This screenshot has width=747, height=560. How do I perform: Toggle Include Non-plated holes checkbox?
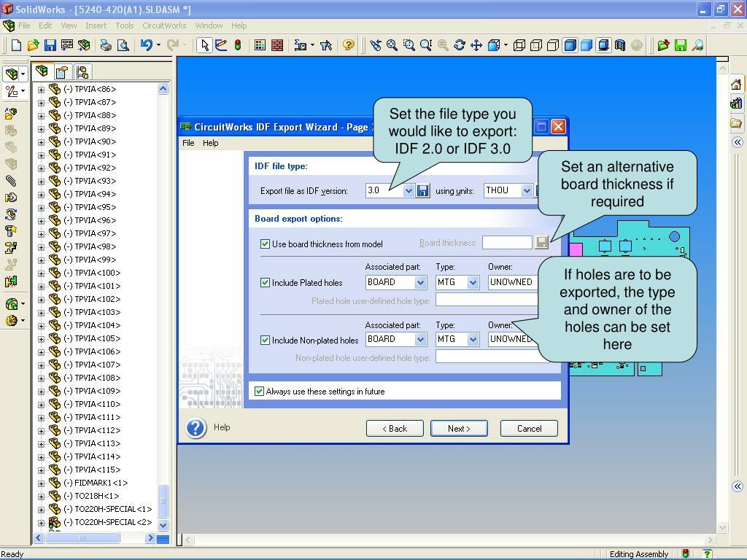[265, 341]
